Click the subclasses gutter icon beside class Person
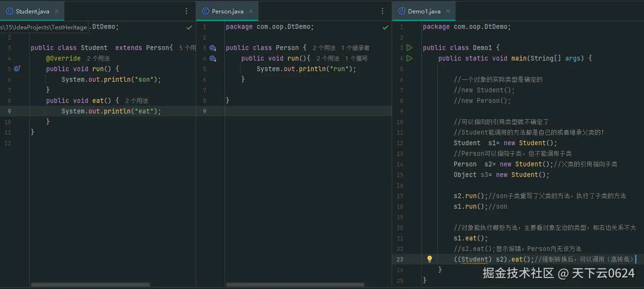This screenshot has width=644, height=289. tap(213, 48)
